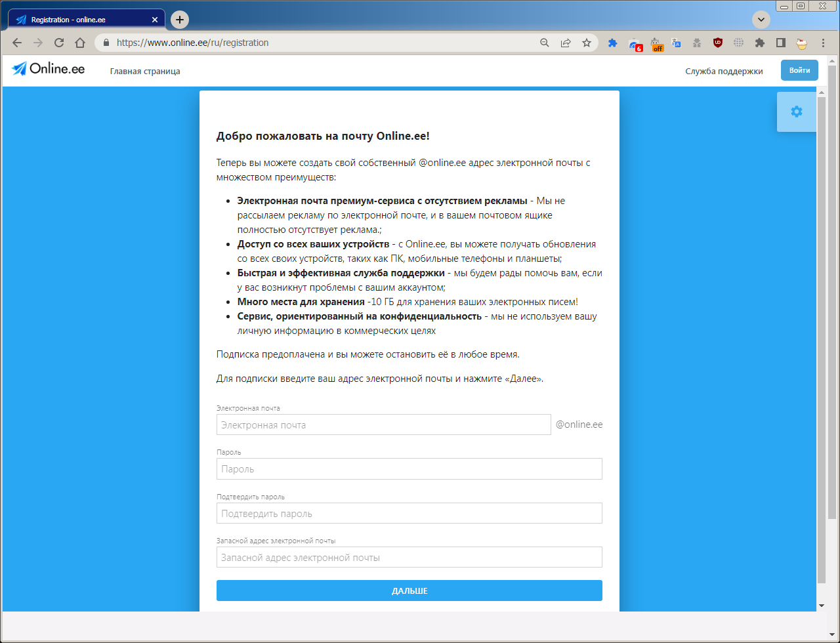This screenshot has width=840, height=643.
Task: View site security padlock info
Action: pyautogui.click(x=105, y=43)
